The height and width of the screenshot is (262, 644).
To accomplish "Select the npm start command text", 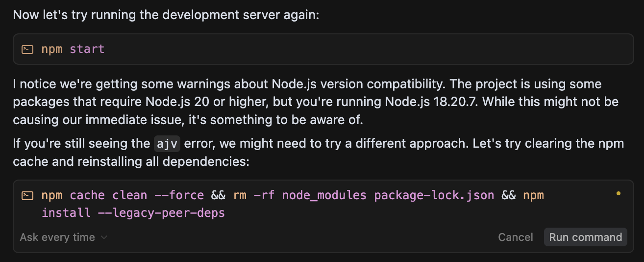I will [73, 49].
